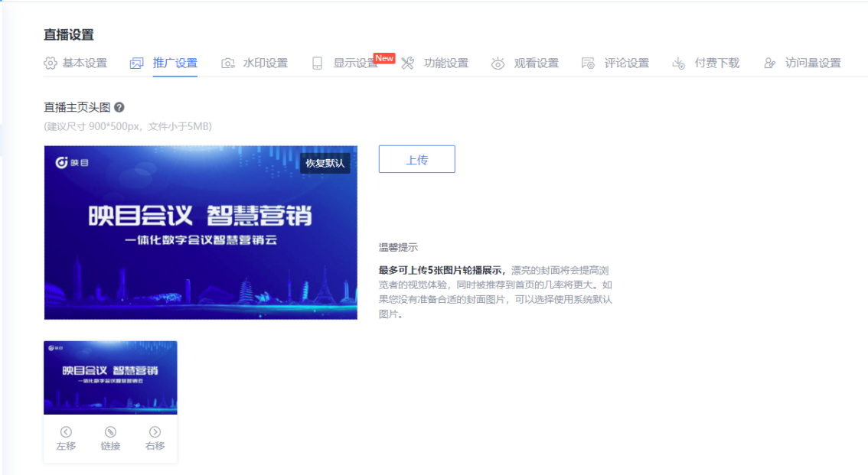The height and width of the screenshot is (475, 868).
Task: Click 恢复默认 on the banner preview
Action: coord(325,163)
